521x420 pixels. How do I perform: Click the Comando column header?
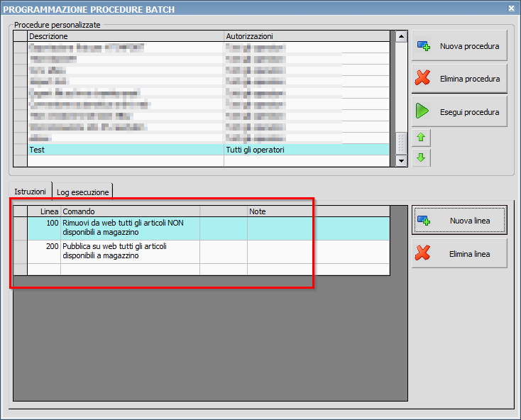point(131,211)
